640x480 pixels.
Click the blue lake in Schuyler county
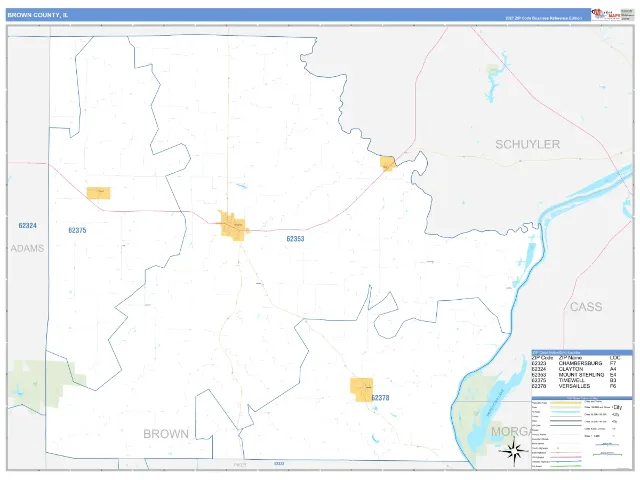pos(496,78)
